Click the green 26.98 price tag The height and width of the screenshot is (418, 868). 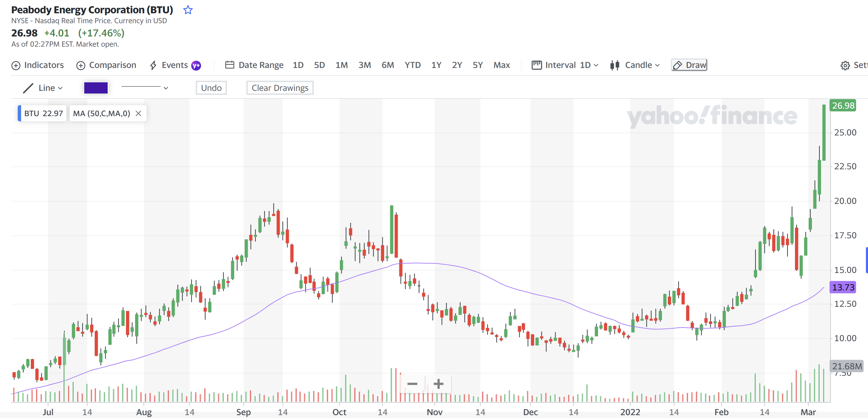[843, 106]
